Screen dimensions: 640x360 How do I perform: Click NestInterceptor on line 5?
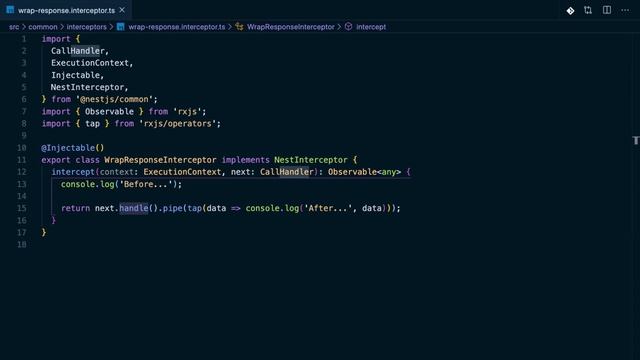coord(87,87)
